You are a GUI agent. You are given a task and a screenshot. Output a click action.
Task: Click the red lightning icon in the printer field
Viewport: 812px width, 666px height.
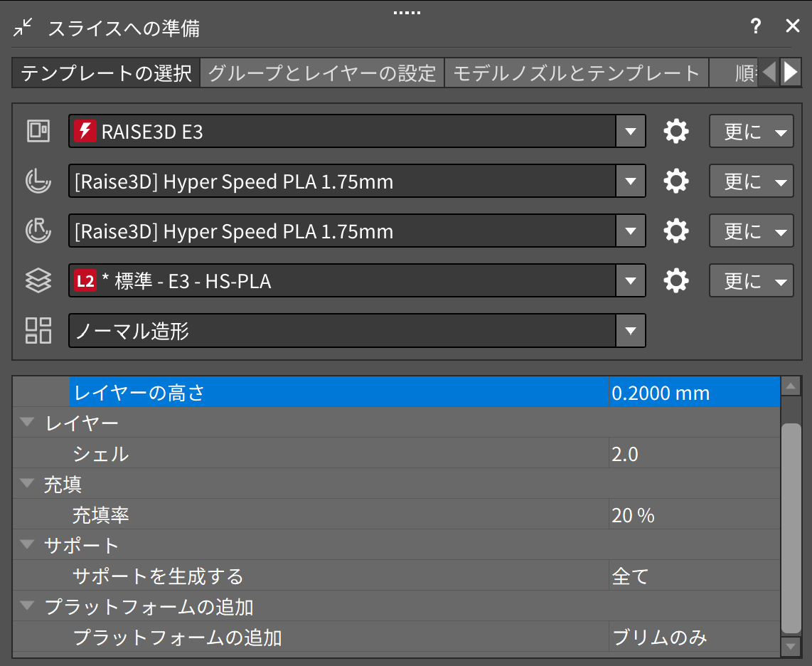tap(85, 131)
